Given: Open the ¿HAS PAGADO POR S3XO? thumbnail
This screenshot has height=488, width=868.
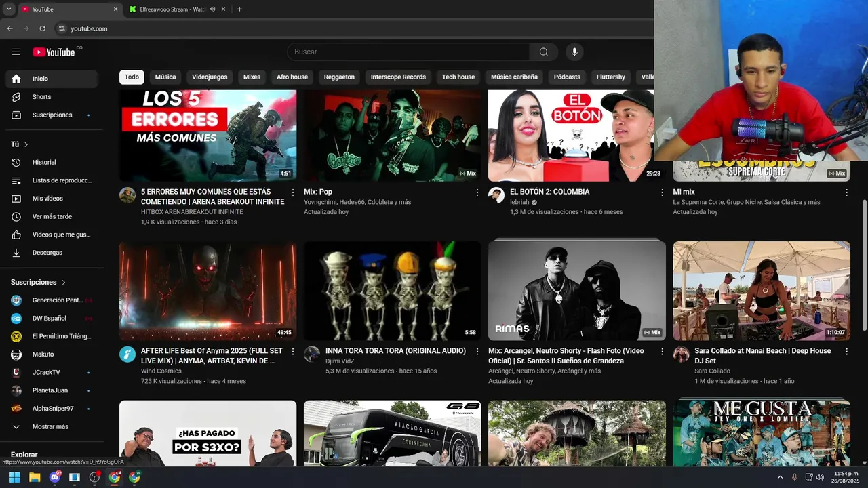Looking at the screenshot, I should pyautogui.click(x=208, y=433).
